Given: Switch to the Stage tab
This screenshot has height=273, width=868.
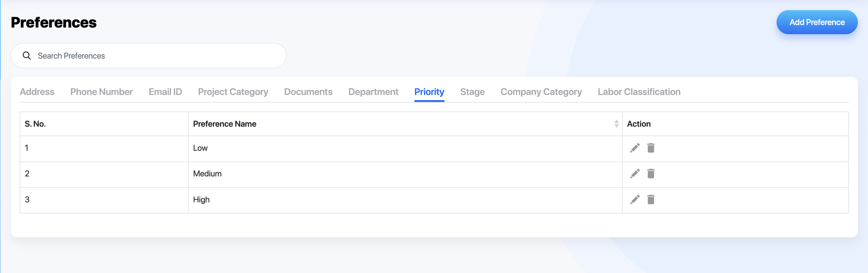Looking at the screenshot, I should tap(472, 92).
